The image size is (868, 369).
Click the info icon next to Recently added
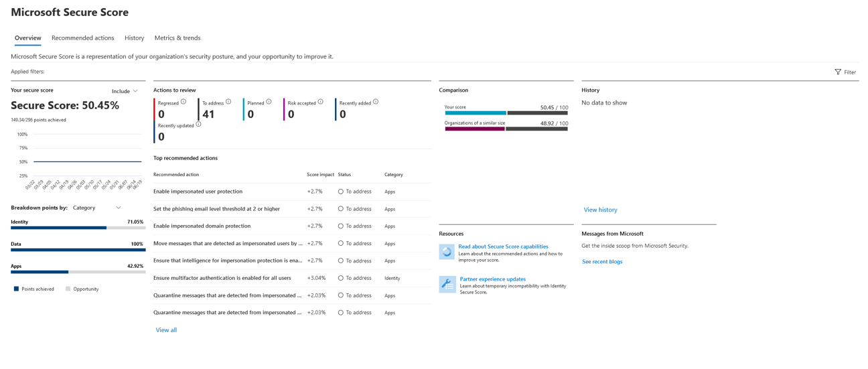click(x=376, y=102)
